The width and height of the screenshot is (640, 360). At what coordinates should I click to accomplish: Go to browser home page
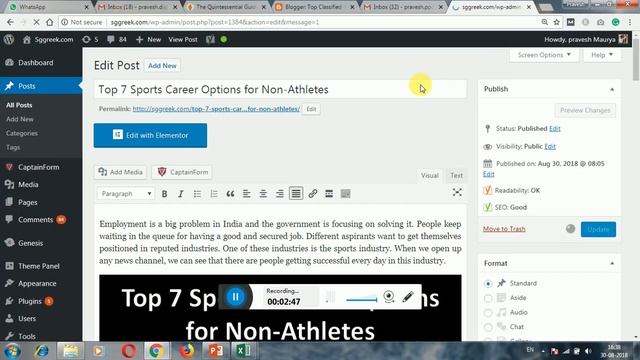49,22
